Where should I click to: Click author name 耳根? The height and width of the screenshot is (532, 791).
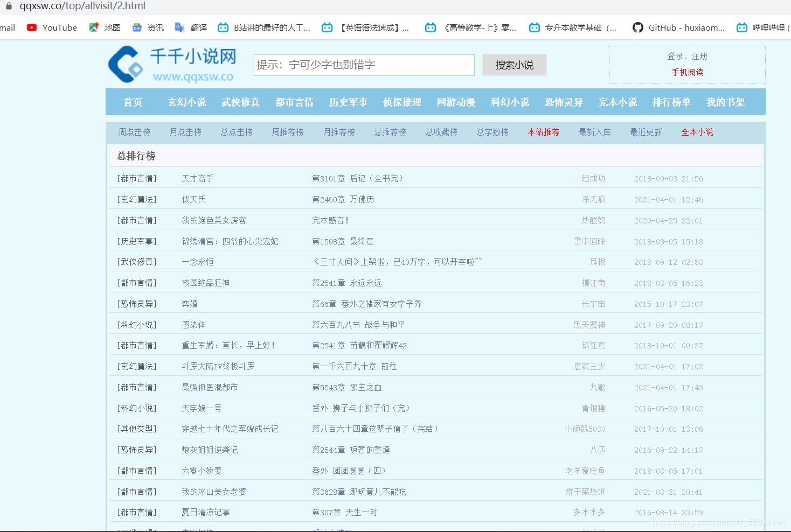[x=598, y=262]
